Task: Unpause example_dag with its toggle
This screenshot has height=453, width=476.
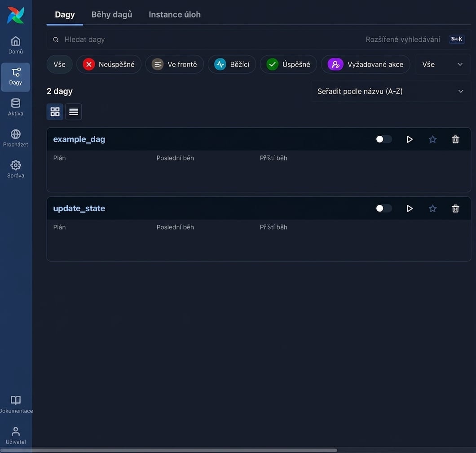Action: (x=383, y=139)
